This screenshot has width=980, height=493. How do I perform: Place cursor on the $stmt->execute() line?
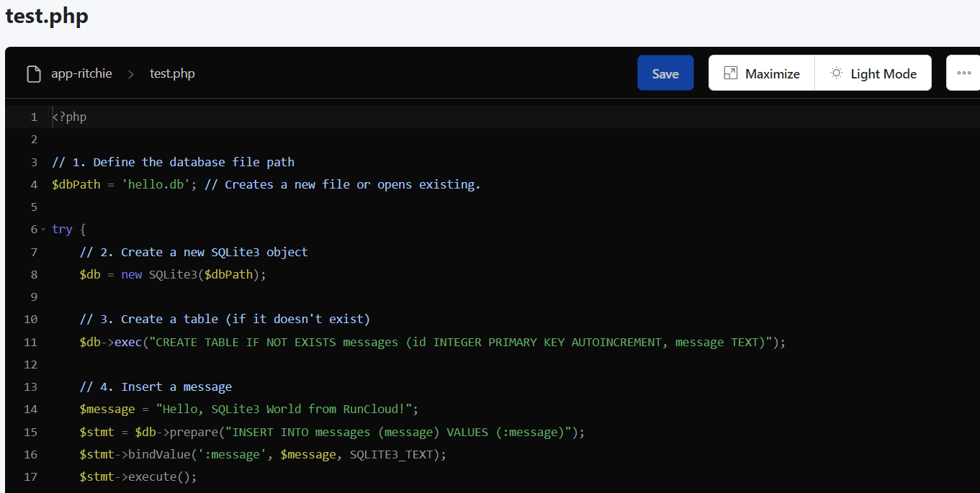(x=138, y=476)
